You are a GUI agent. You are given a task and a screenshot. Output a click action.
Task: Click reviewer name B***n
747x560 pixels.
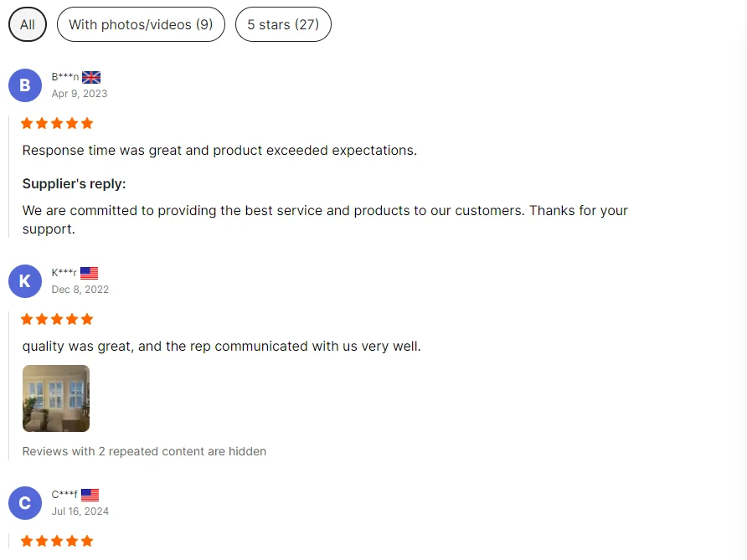[65, 77]
